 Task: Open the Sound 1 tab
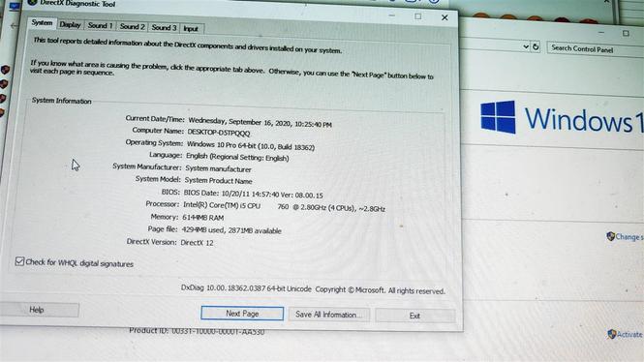(x=100, y=25)
